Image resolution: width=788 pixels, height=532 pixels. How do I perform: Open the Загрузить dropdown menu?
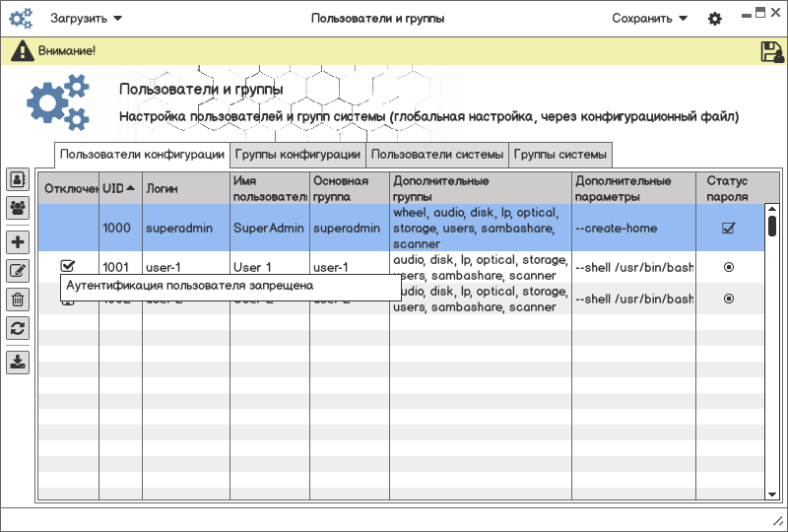click(x=87, y=19)
